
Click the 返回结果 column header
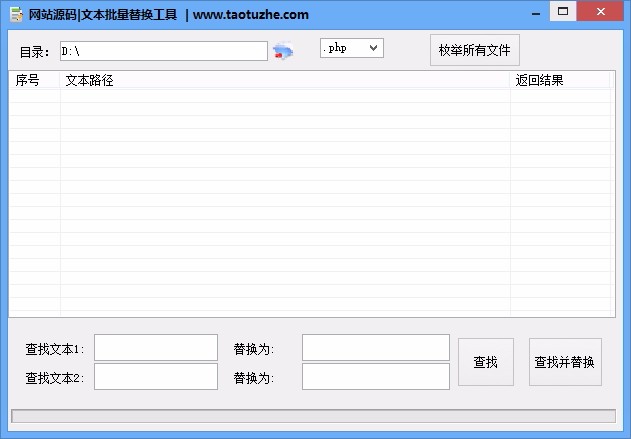(x=560, y=80)
